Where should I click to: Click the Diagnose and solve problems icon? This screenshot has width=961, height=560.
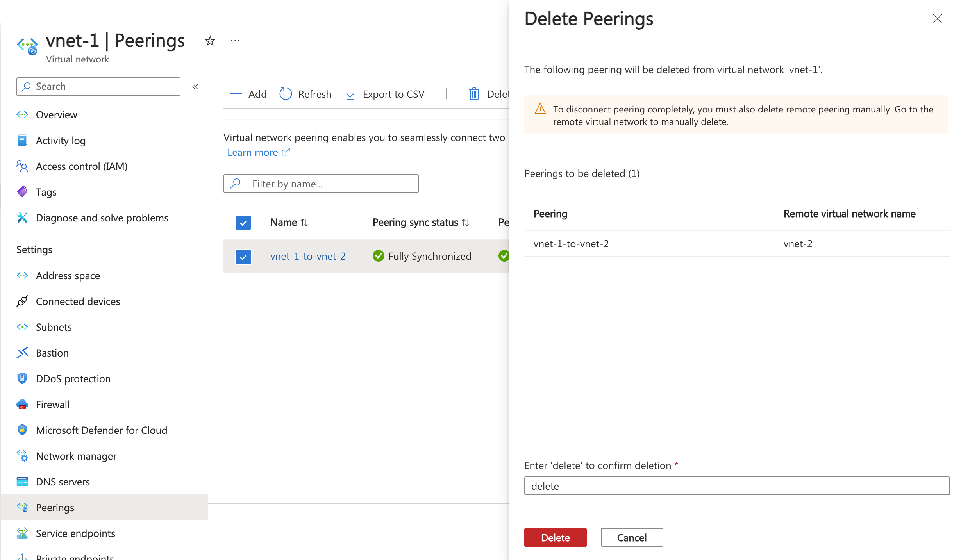[22, 218]
